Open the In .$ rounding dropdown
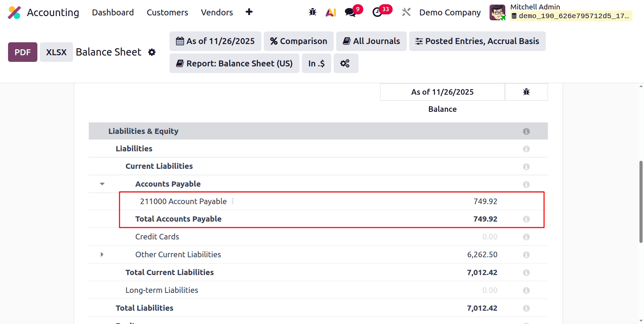The width and height of the screenshot is (644, 324). click(x=317, y=63)
